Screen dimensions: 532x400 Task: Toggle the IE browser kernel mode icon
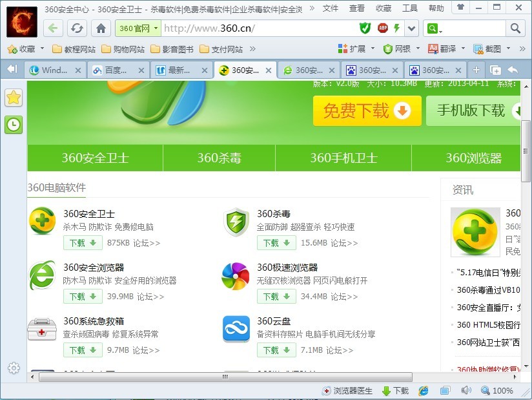tap(424, 390)
